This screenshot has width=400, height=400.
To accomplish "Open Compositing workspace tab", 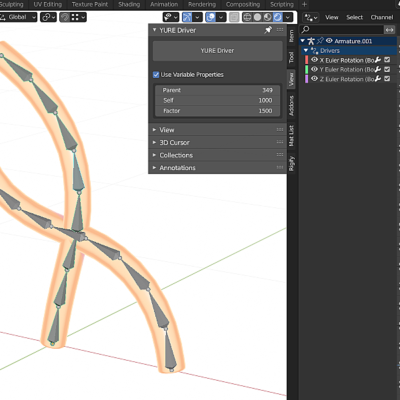I will coord(243,4).
